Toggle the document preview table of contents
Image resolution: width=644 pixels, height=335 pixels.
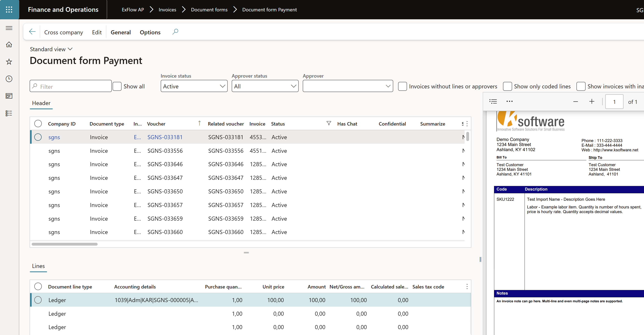coord(493,102)
